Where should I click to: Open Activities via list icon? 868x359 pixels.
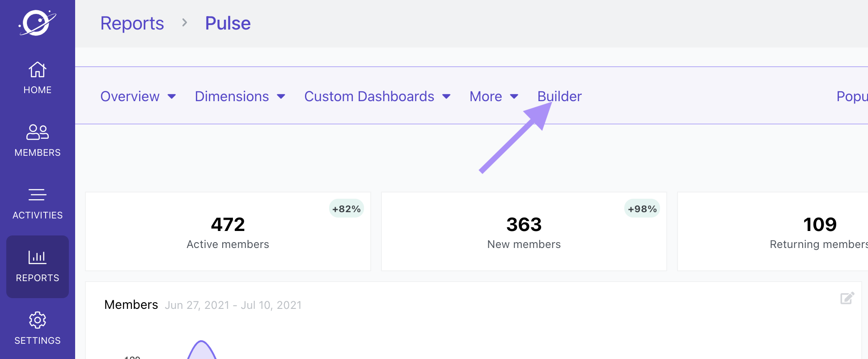tap(38, 195)
